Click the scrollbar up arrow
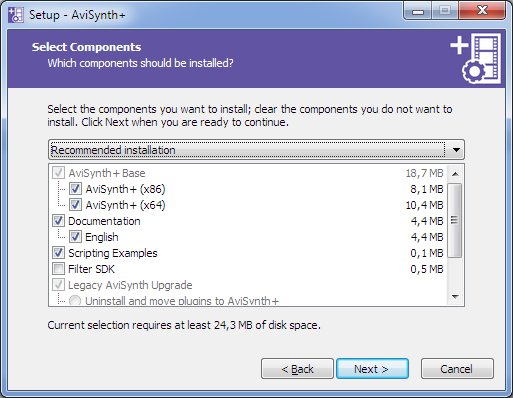Viewport: 513px width, 398px height. point(455,174)
